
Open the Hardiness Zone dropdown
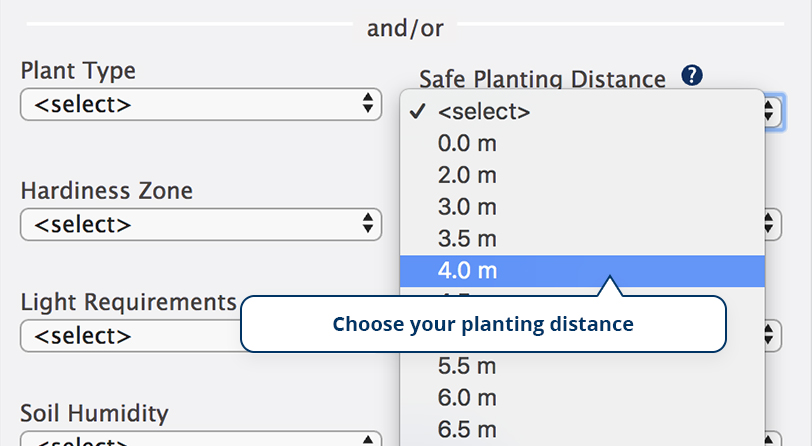[x=201, y=224]
